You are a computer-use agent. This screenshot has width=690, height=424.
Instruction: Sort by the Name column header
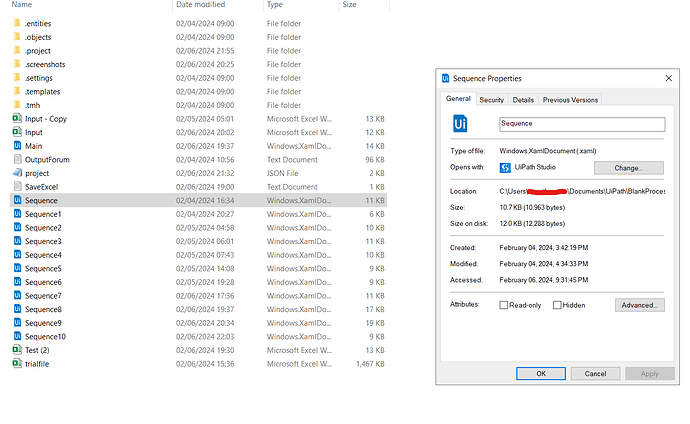[x=22, y=4]
